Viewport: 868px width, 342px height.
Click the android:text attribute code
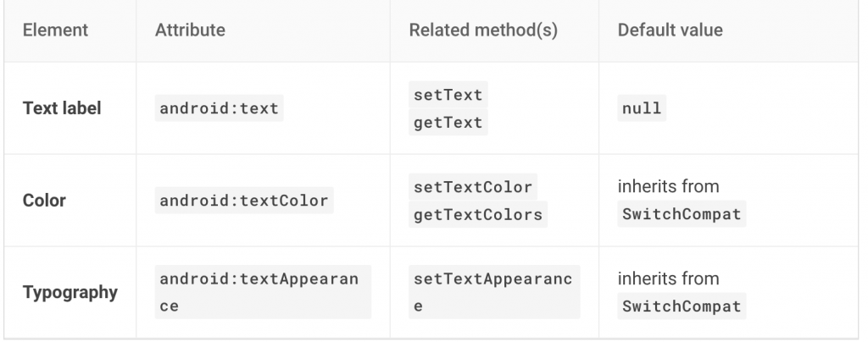[x=219, y=109]
